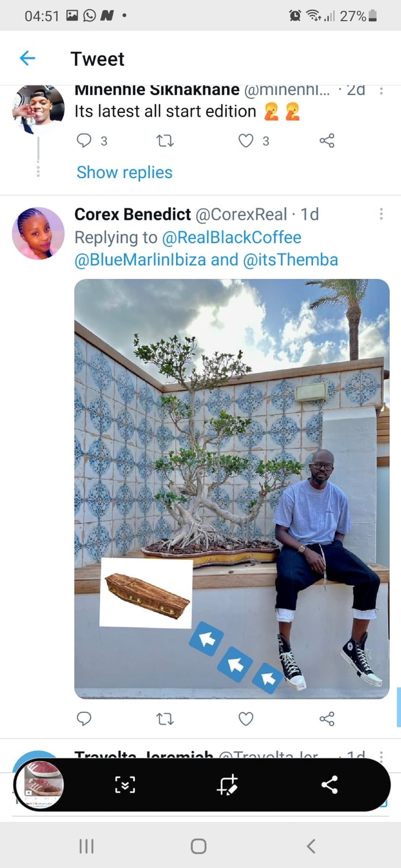Image resolution: width=401 pixels, height=868 pixels.
Task: Like Corex Benedict's tweet heart icon
Action: [246, 719]
